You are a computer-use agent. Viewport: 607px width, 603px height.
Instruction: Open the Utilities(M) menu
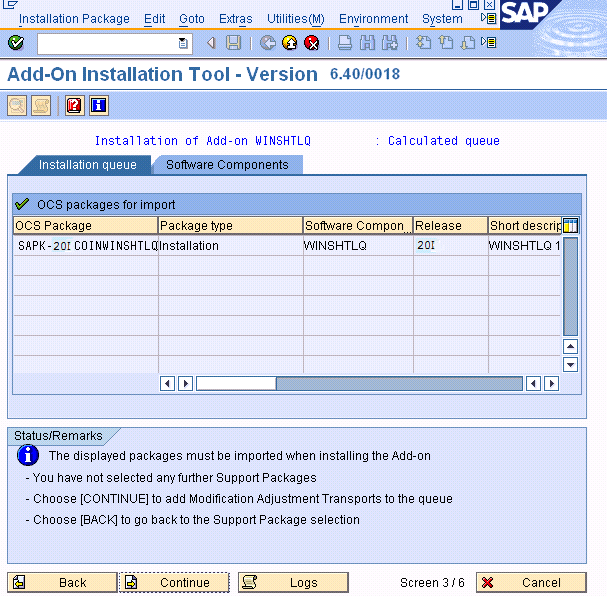tap(295, 19)
